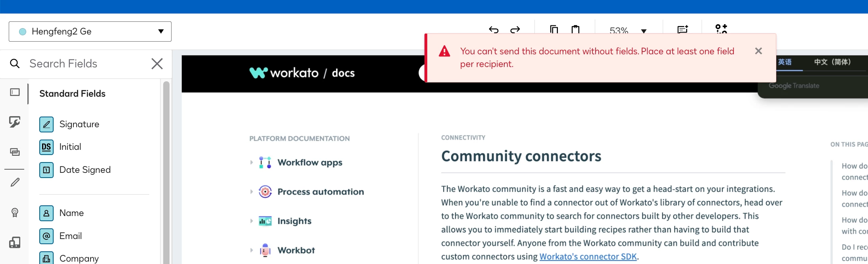Viewport: 868px width, 264px height.
Task: Click the magnifier search icon
Action: coord(15,63)
